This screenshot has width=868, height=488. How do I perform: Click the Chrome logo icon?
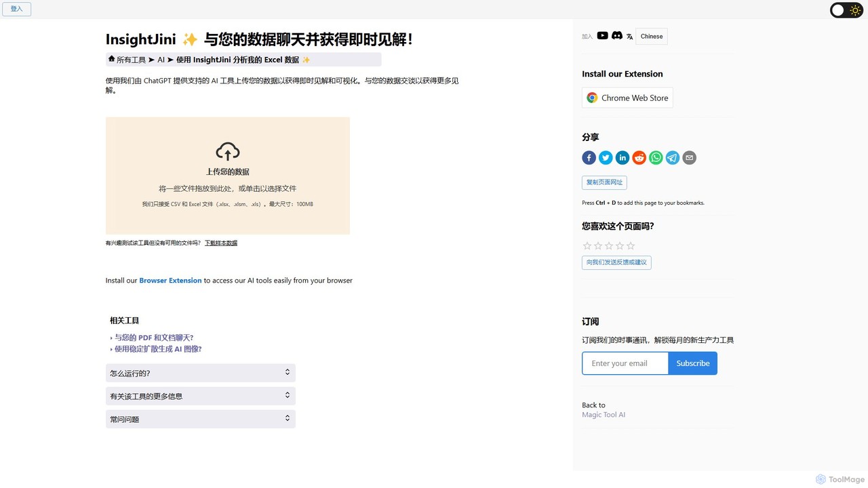click(592, 98)
